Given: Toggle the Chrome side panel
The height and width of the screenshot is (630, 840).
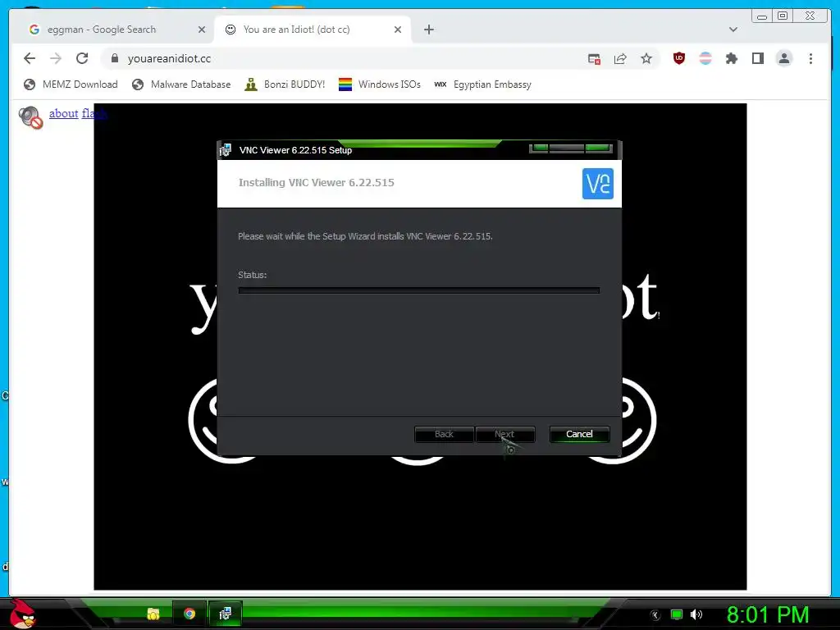Looking at the screenshot, I should (757, 58).
